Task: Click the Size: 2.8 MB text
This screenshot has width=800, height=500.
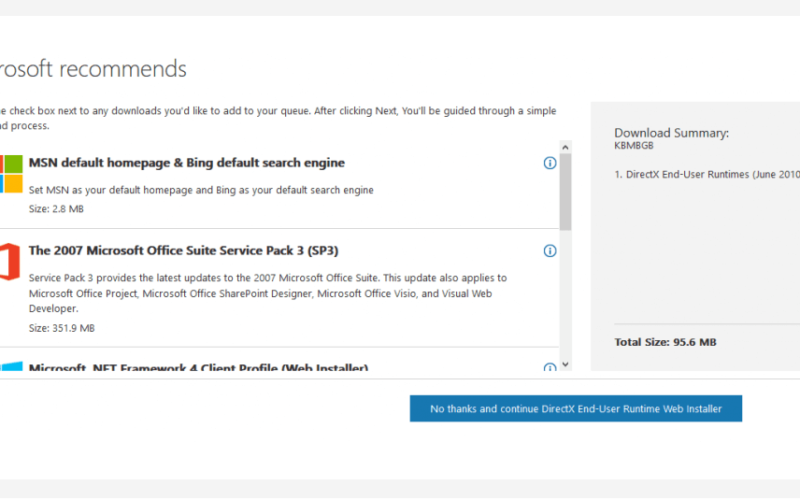Action: 56,209
